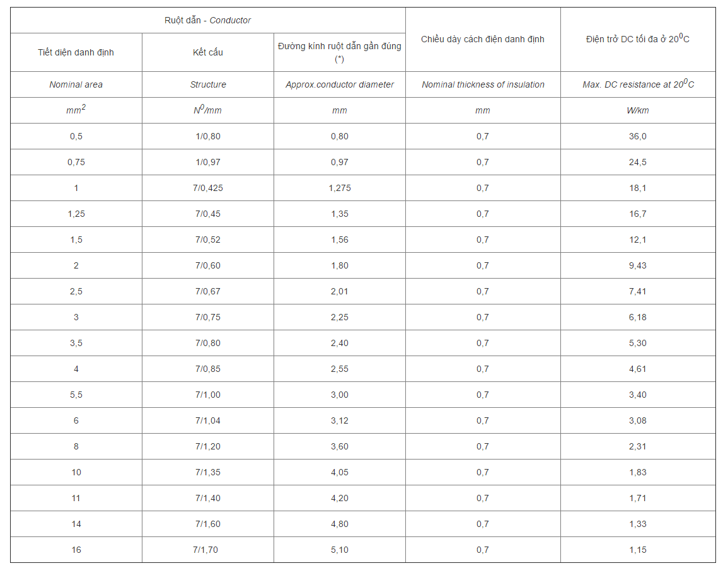Select the 'Nominal thickness of insulation' cell
This screenshot has height=573, width=728.
(483, 84)
